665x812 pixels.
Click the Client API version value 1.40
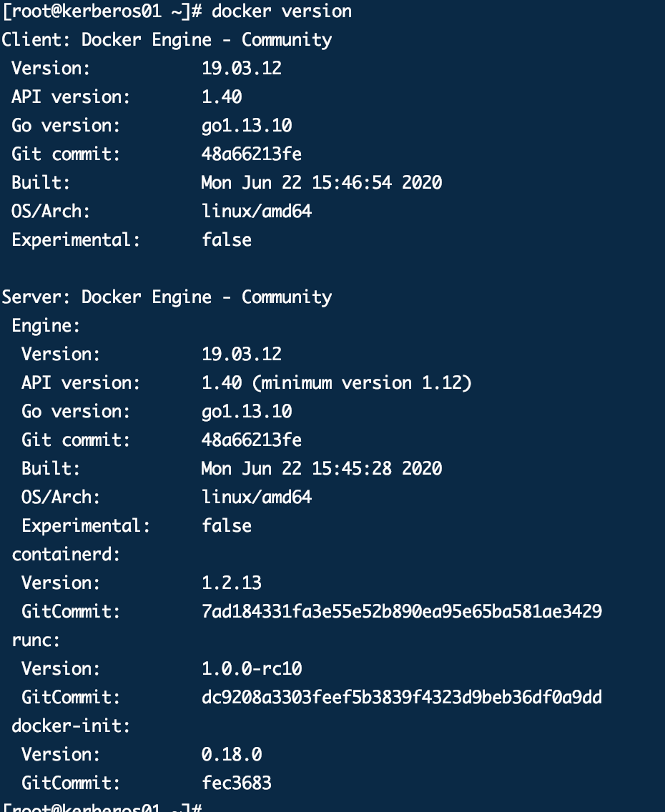pos(222,97)
